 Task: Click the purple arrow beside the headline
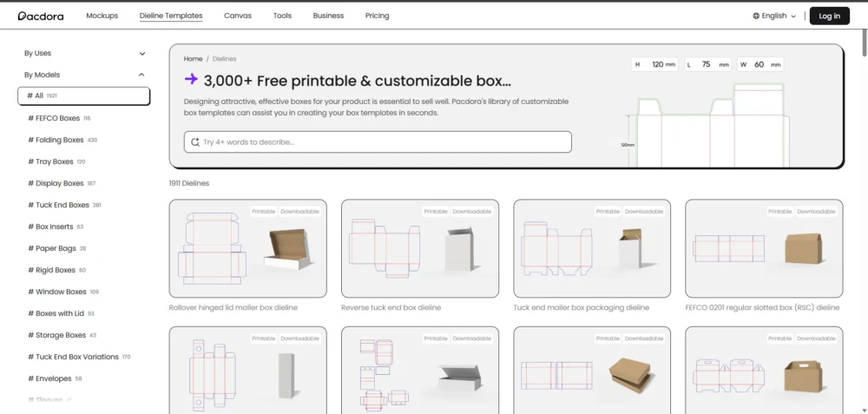click(191, 79)
